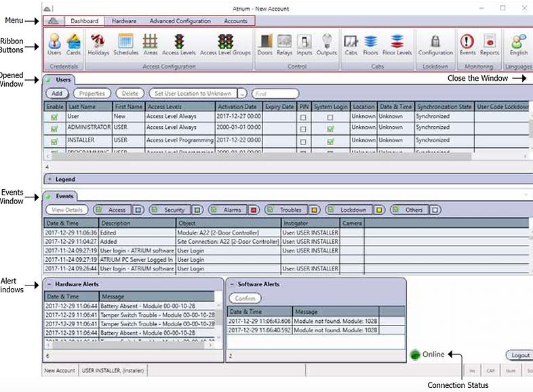
Task: Open the Advanced Configuration tab
Action: coord(180,21)
